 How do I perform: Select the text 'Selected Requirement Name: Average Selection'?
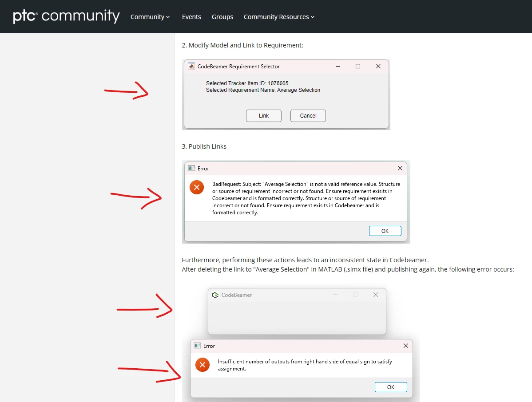point(263,90)
